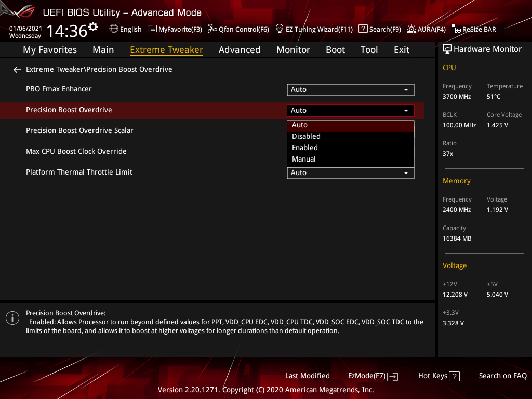Screen dimensions: 532x399
Task: Collapse the Precision Boost Overdrive dropdown
Action: (351, 110)
